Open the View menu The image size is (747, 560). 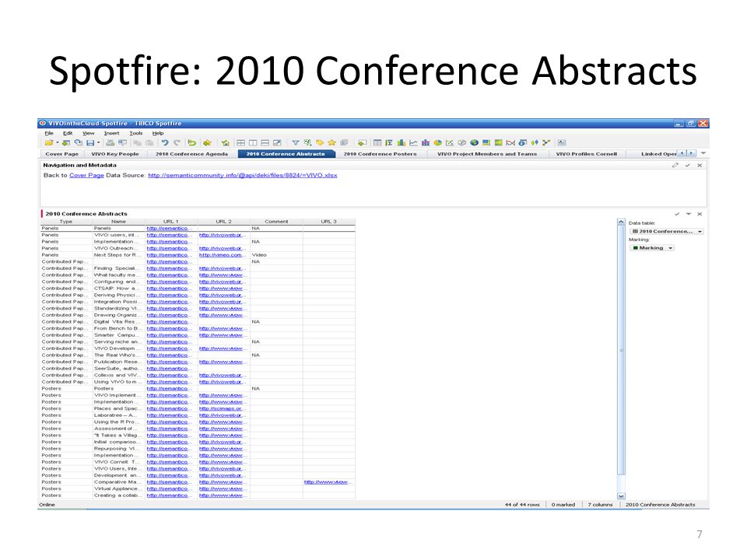click(88, 133)
